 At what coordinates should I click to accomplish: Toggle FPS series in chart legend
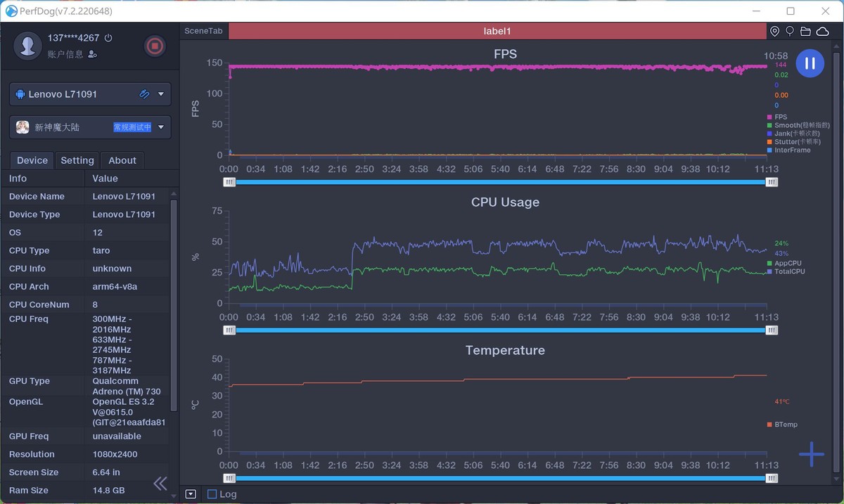[x=781, y=117]
